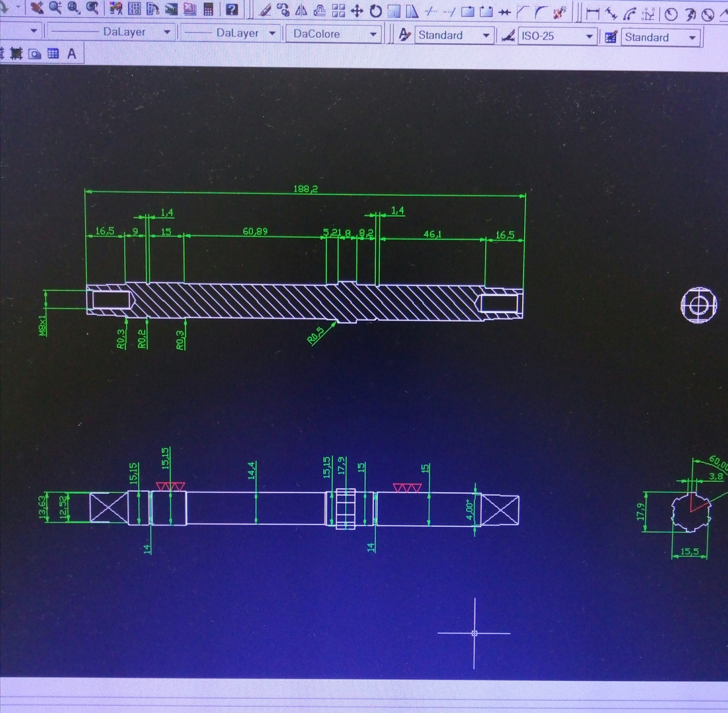
Task: Click the 15,5 dimension on spline section
Action: point(689,551)
